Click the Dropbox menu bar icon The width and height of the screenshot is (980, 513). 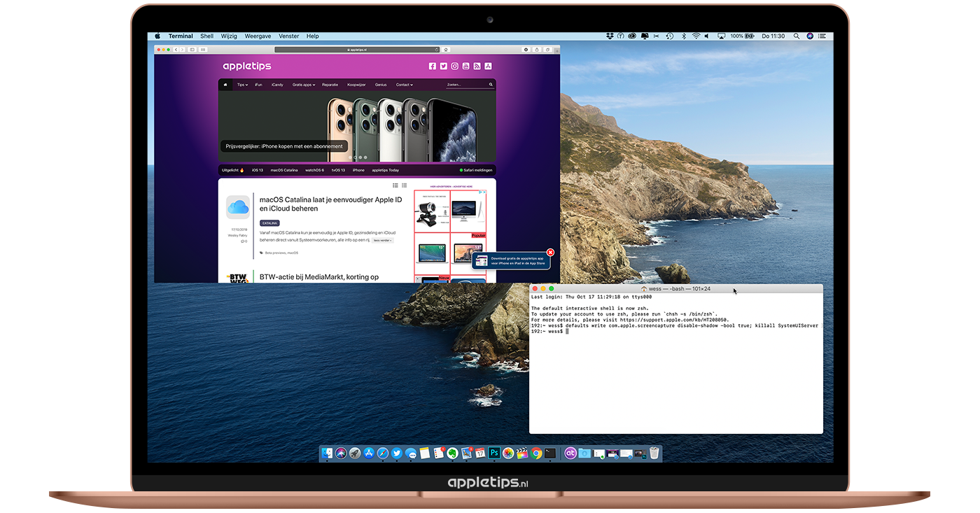[610, 36]
